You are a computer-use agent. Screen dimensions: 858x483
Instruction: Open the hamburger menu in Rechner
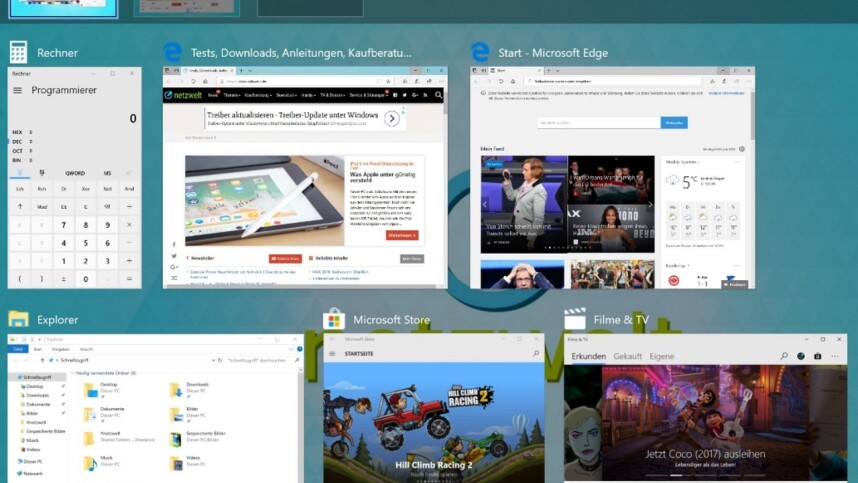[x=18, y=90]
